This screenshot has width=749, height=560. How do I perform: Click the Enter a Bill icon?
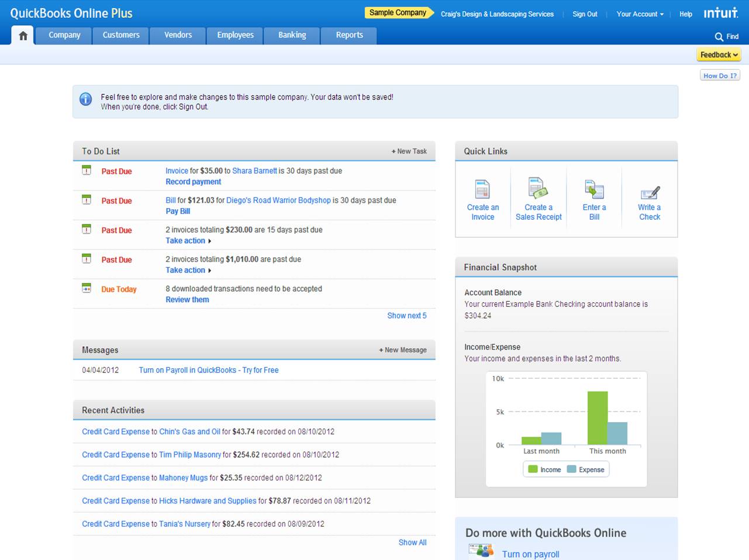pos(594,189)
